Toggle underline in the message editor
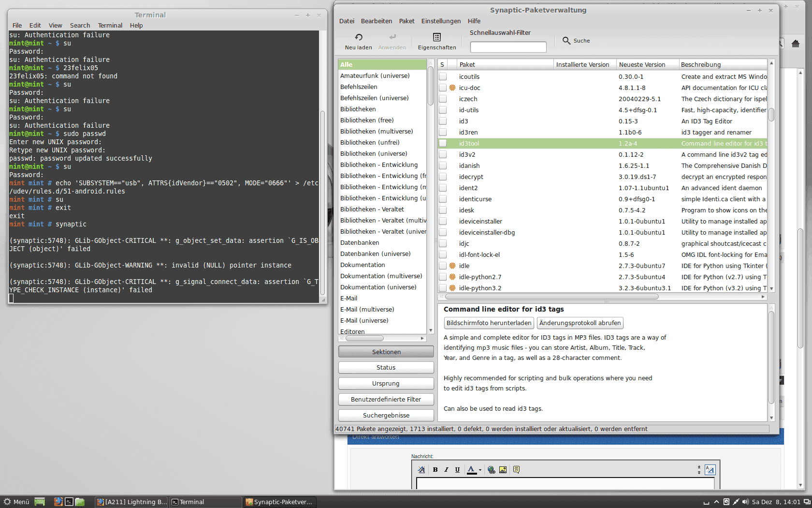 (x=457, y=470)
